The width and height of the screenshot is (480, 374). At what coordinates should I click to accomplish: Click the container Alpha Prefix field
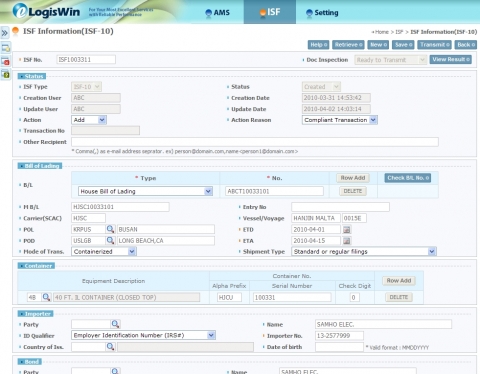click(229, 297)
